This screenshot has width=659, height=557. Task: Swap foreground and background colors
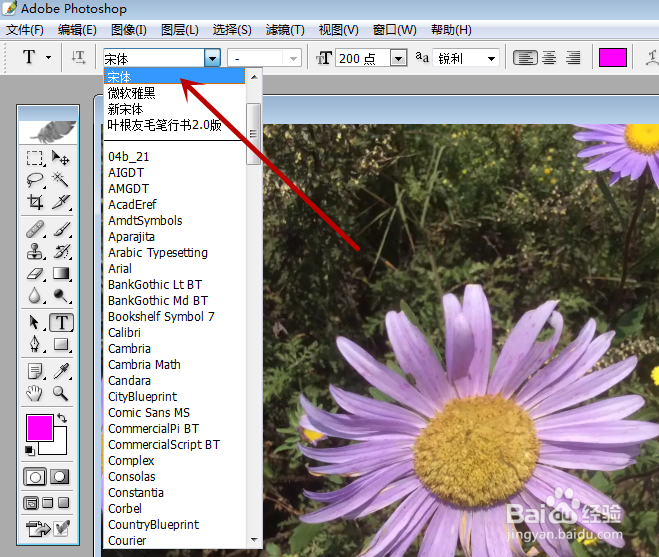click(x=62, y=418)
